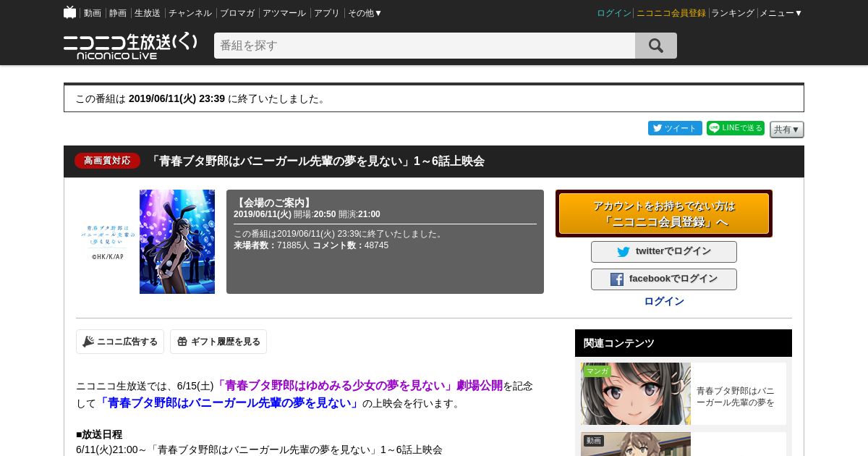This screenshot has width=868, height=456.
Task: Go to 生放送 in top navigation
Action: tap(148, 13)
